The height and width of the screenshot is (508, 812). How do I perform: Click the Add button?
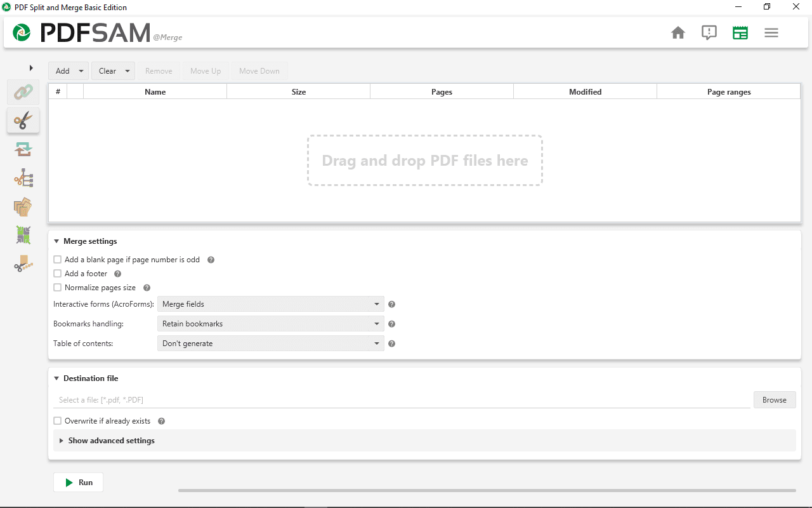(x=62, y=71)
